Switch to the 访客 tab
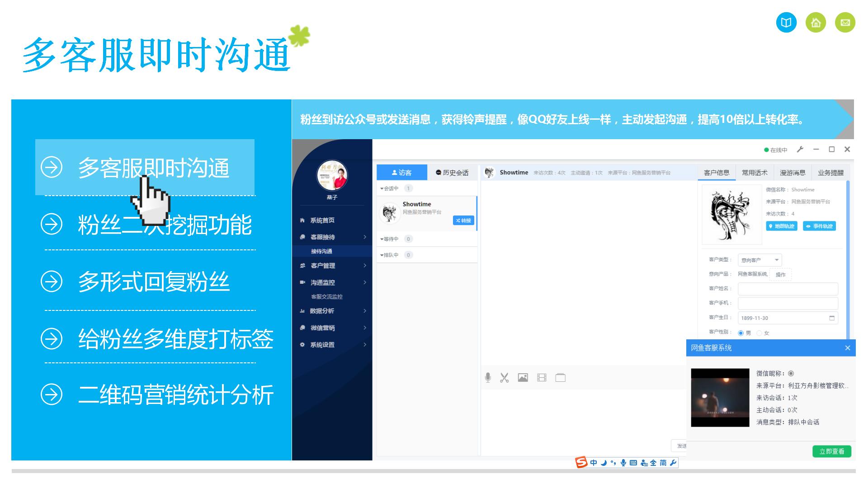Image resolution: width=868 pixels, height=488 pixels. tap(401, 173)
